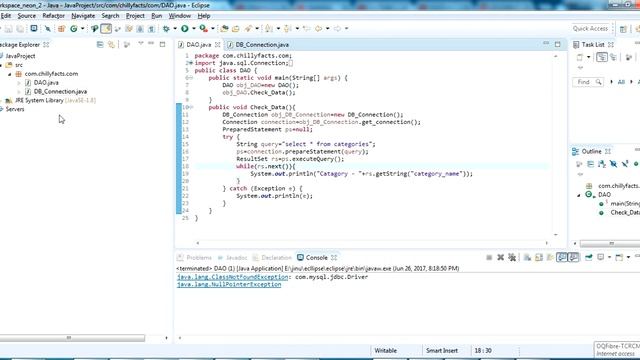Expand DAO.java tree node arrow
640x360 pixels.
[x=19, y=83]
